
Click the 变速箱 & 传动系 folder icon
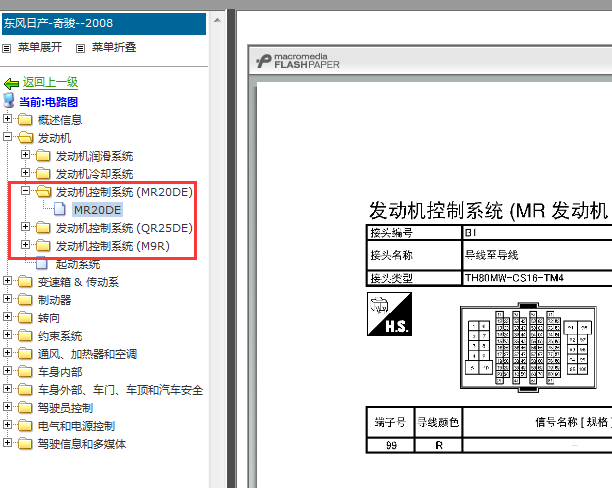coord(25,281)
